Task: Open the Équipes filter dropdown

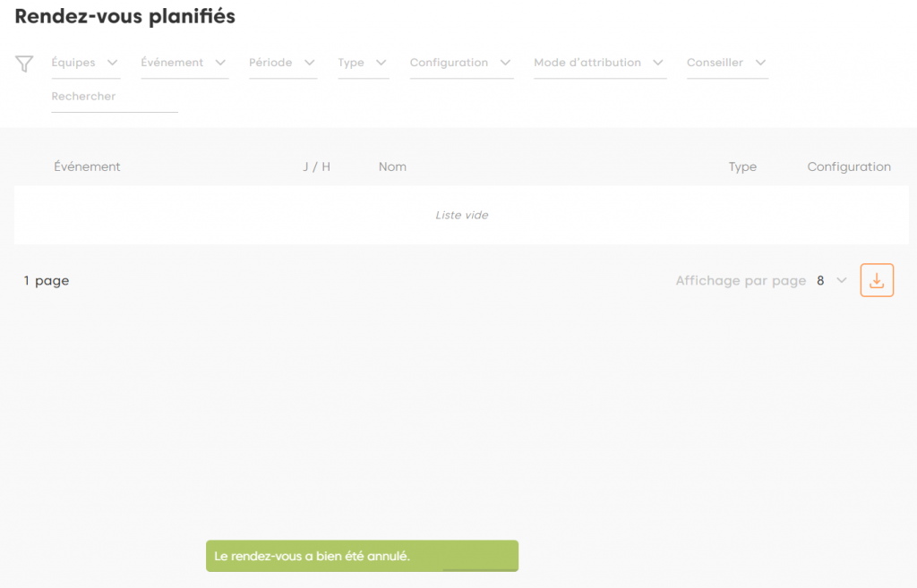Action: point(85,63)
